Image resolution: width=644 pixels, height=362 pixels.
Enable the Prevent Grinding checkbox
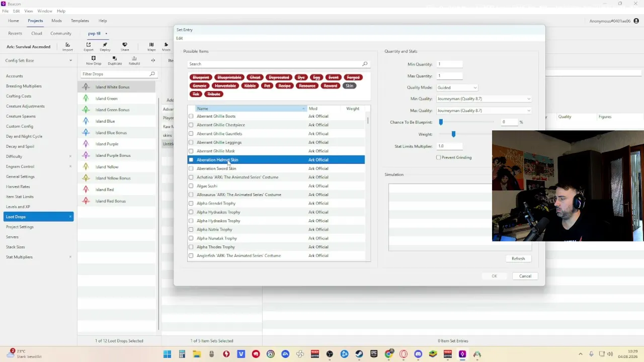coord(438,157)
